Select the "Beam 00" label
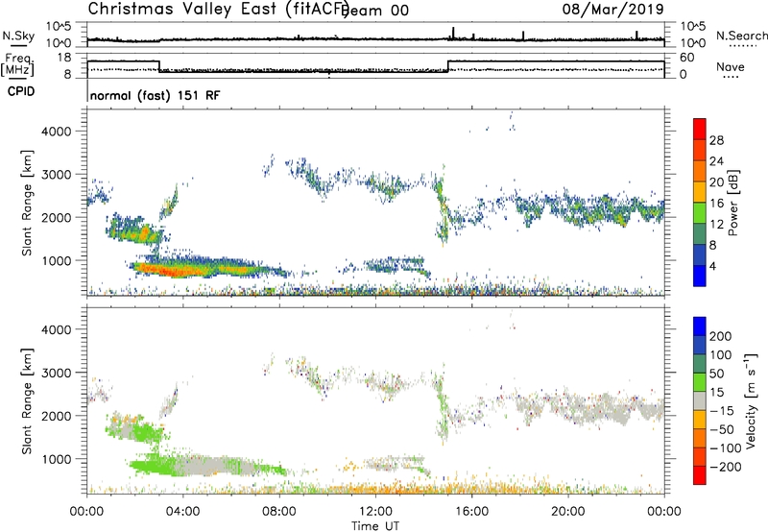The height and width of the screenshot is (532, 768). pyautogui.click(x=375, y=11)
